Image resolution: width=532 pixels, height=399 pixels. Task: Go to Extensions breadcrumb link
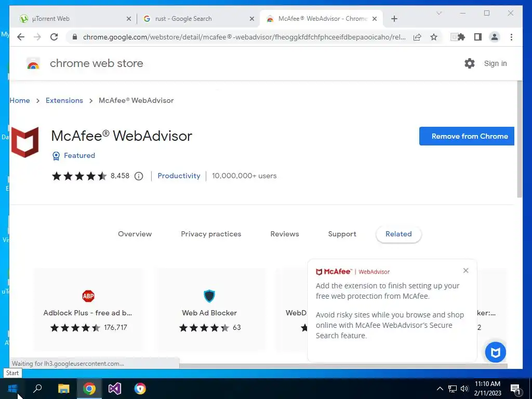pyautogui.click(x=64, y=100)
